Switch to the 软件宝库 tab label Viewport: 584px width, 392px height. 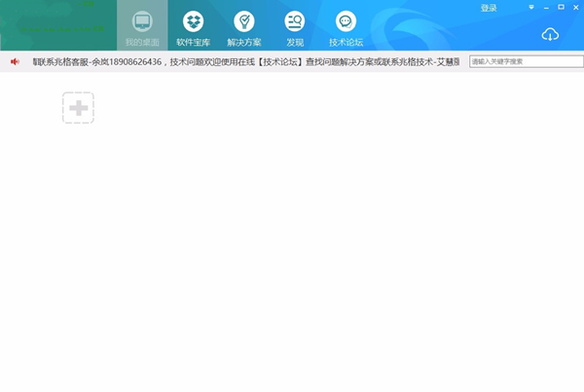tap(193, 43)
